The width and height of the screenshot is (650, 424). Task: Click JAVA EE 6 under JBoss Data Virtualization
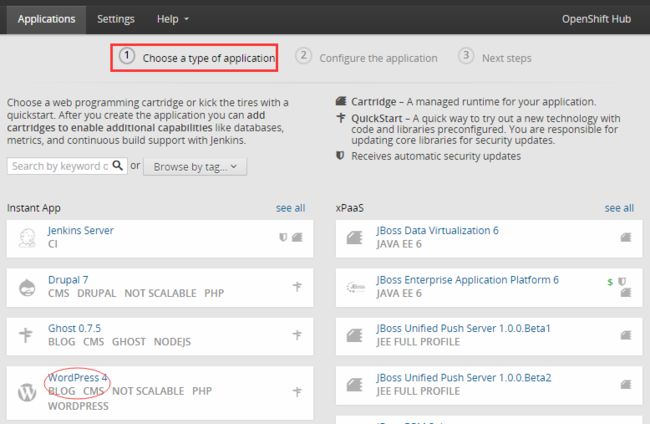coord(399,244)
